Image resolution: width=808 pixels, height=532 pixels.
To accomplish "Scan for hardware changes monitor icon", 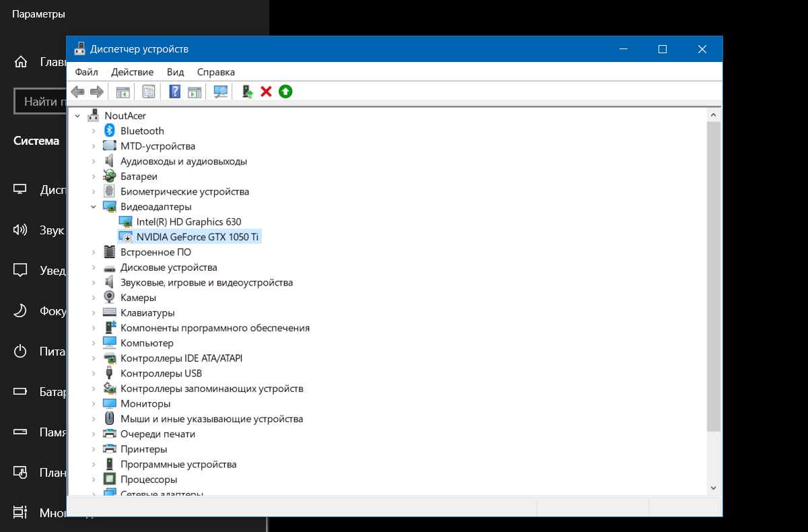I will (221, 92).
